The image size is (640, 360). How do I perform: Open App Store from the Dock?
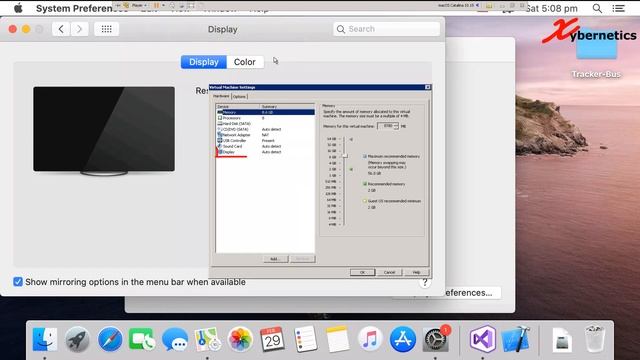[x=402, y=340]
